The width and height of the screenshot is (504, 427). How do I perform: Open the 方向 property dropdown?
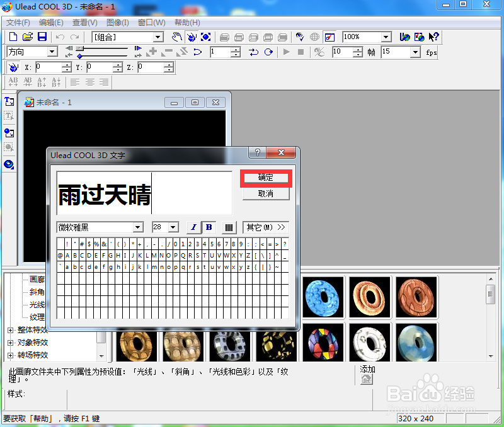52,52
